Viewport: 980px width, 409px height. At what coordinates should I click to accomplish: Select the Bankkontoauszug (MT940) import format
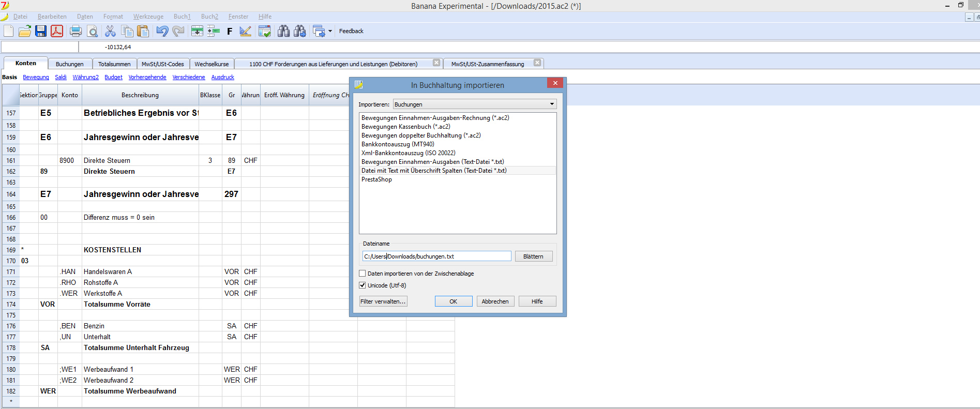click(397, 144)
